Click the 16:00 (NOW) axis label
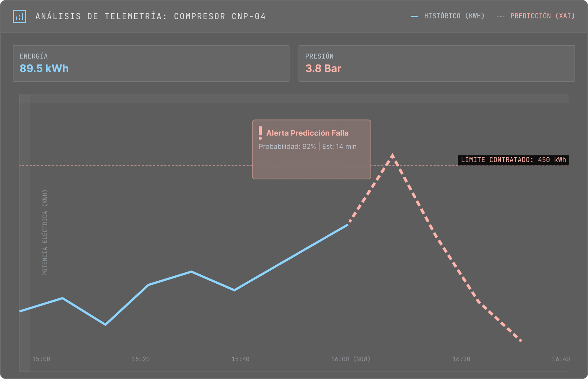The width and height of the screenshot is (588, 379). pyautogui.click(x=351, y=359)
